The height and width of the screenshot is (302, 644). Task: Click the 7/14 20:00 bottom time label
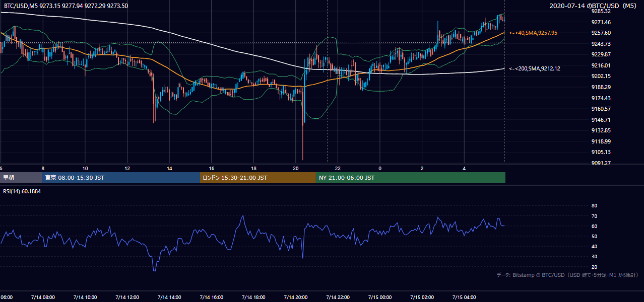pos(296,297)
